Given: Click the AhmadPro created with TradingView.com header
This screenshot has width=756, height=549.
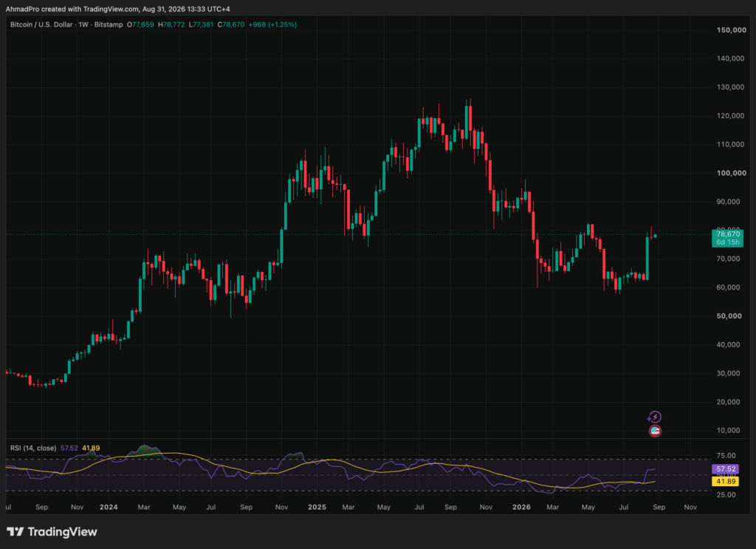Looking at the screenshot, I should 117,9.
